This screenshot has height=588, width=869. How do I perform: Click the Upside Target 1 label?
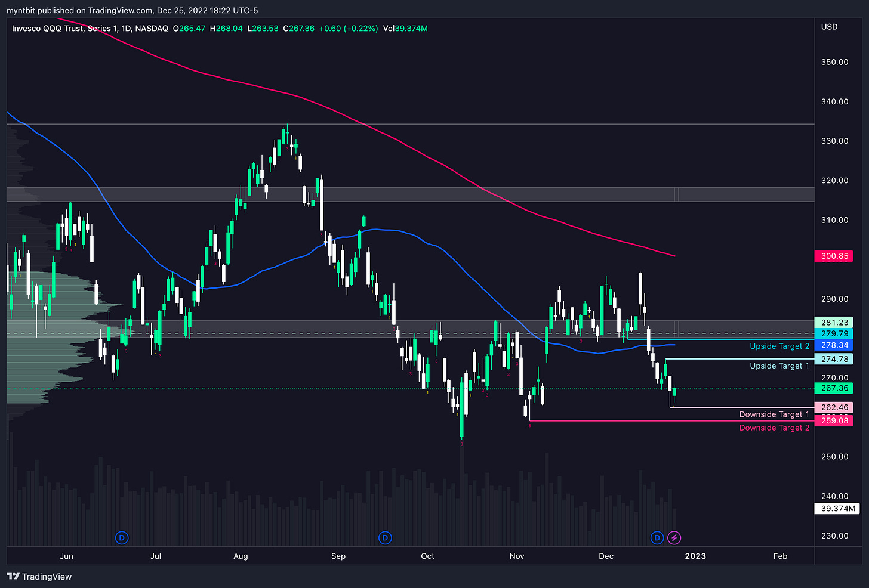coord(779,366)
